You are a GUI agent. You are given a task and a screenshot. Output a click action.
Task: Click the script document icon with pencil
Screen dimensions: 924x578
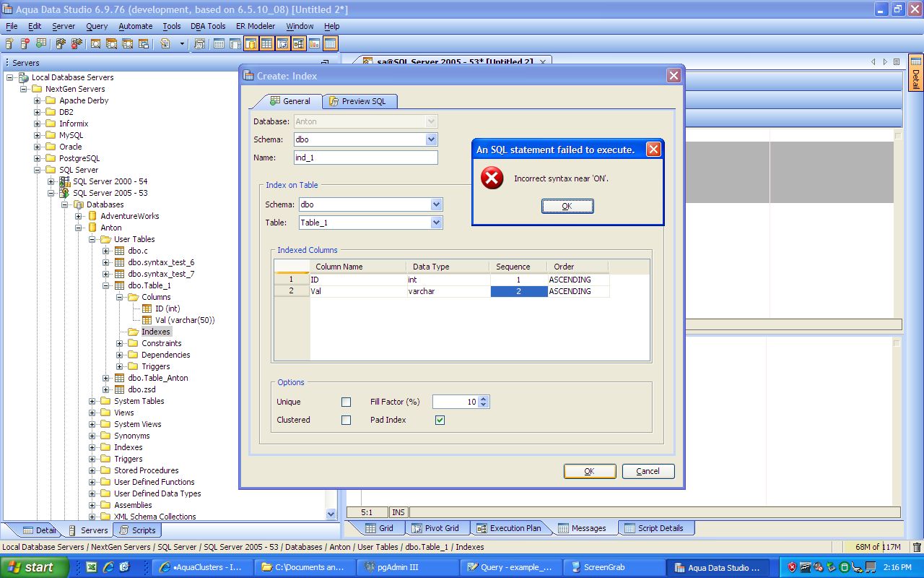click(x=165, y=44)
